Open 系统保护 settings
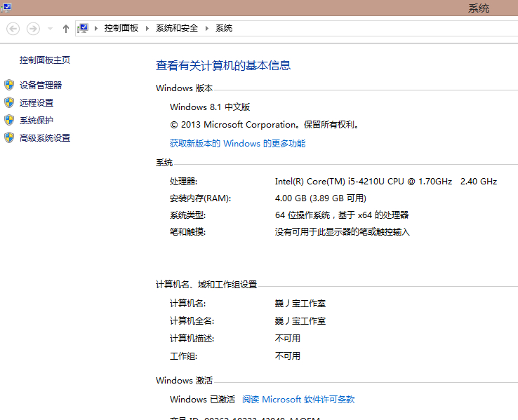The width and height of the screenshot is (518, 420). click(36, 120)
